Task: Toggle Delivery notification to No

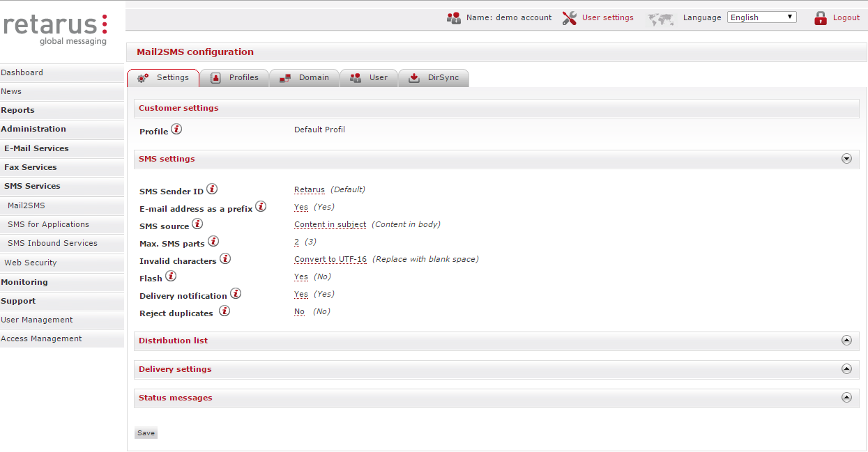Action: click(300, 293)
